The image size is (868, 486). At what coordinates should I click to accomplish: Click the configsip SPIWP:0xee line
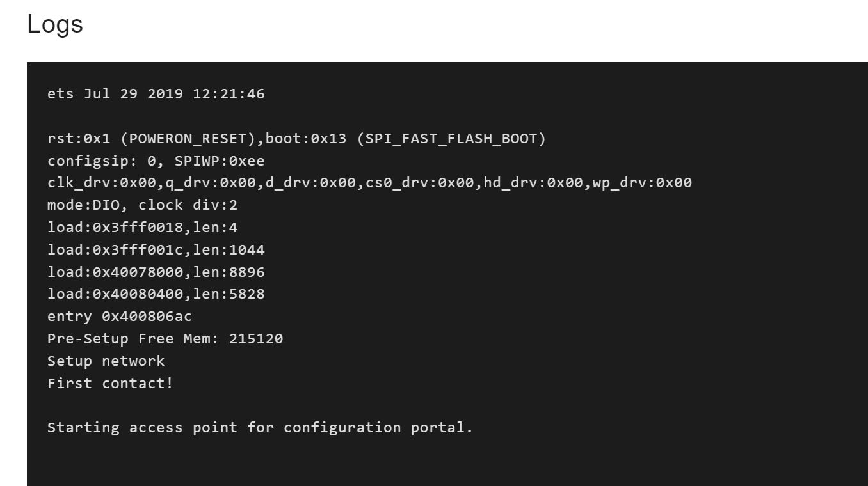tap(156, 161)
